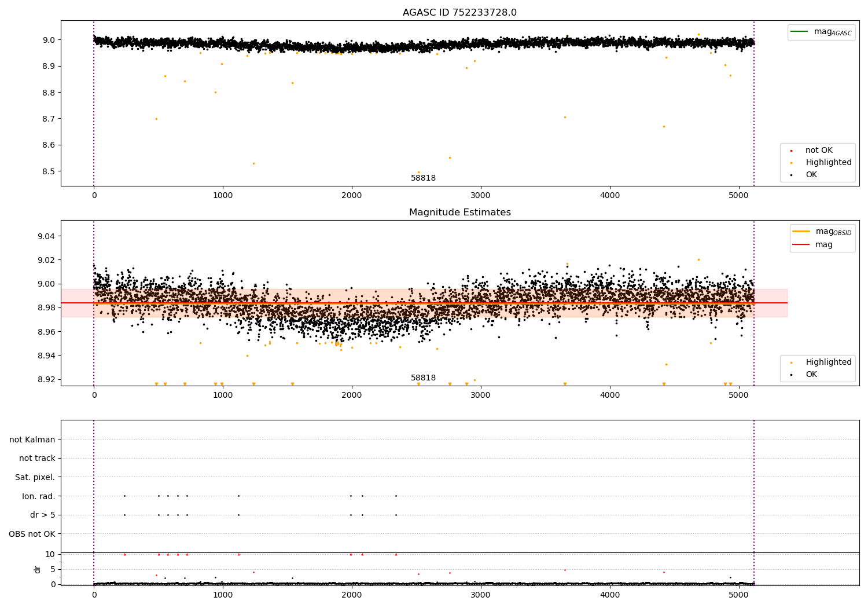Click the 8.94 tick label on the Magnitude plot
The height and width of the screenshot is (608, 868).
(47, 356)
